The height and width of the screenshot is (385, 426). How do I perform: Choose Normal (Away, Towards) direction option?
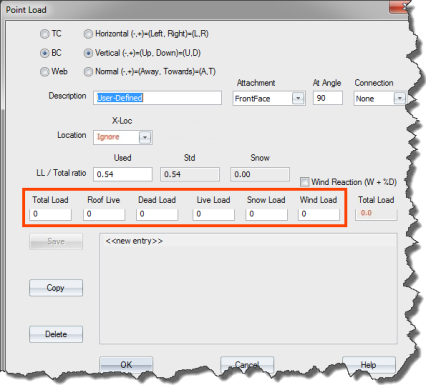tap(88, 72)
